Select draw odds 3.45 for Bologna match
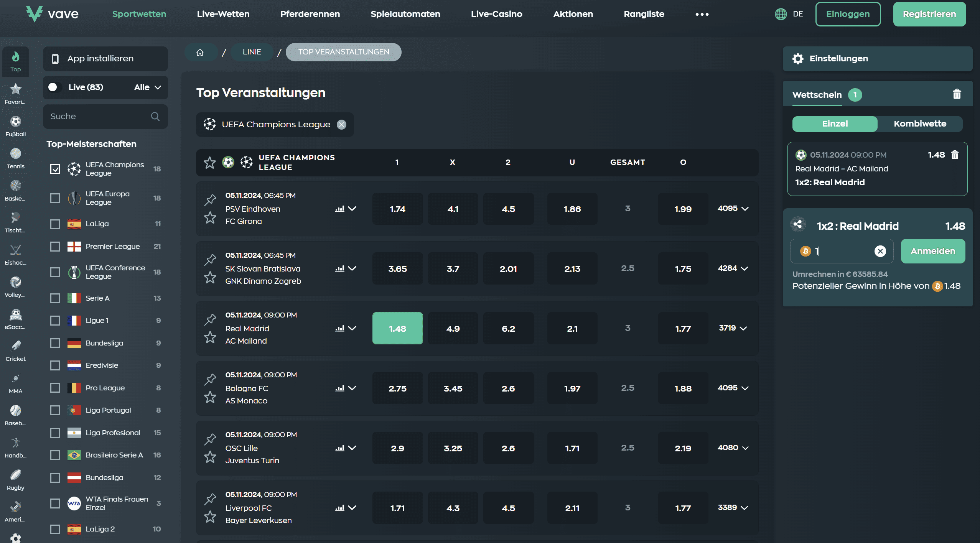This screenshot has width=980, height=543. click(x=453, y=388)
